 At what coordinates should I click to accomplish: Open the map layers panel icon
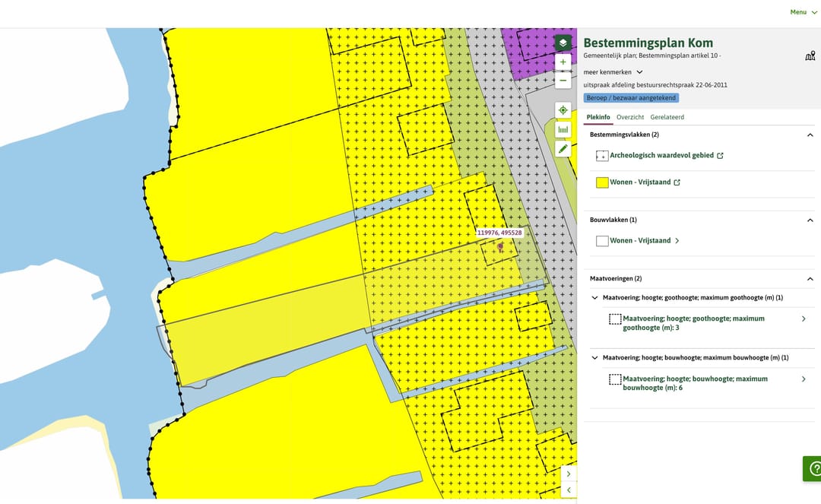click(x=563, y=43)
